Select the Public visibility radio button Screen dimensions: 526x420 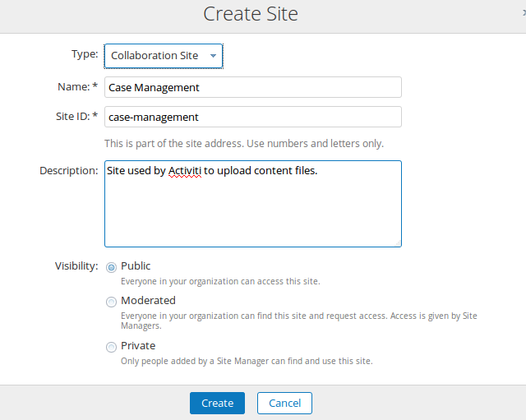coord(111,267)
